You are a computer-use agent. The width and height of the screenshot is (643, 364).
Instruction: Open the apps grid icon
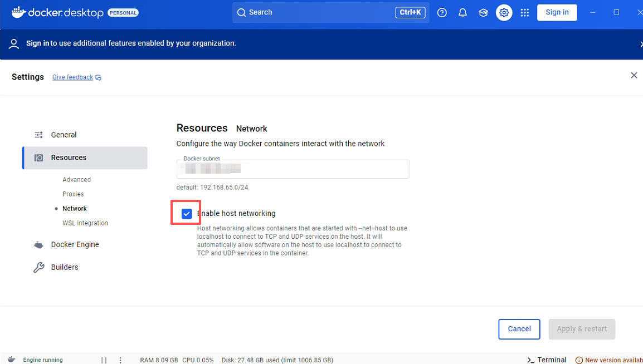[524, 12]
